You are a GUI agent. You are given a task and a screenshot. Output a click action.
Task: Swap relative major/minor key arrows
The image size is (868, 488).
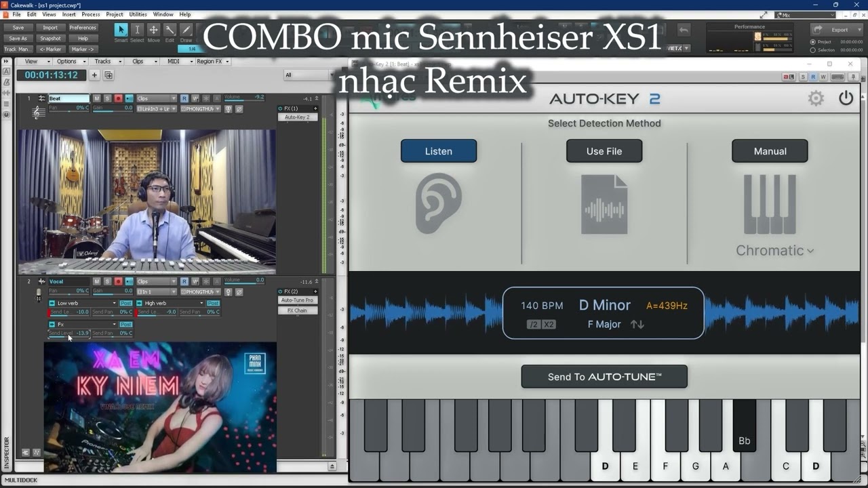(637, 324)
